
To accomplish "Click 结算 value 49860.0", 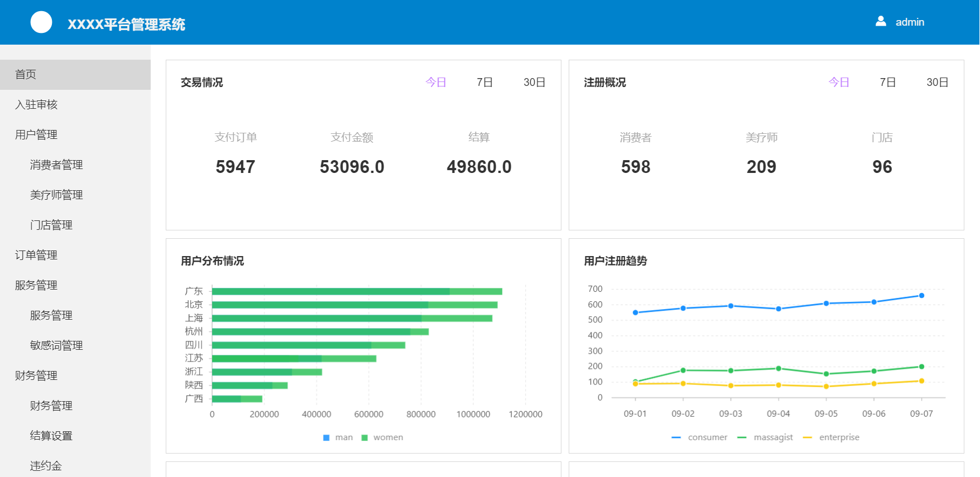I will tap(479, 167).
